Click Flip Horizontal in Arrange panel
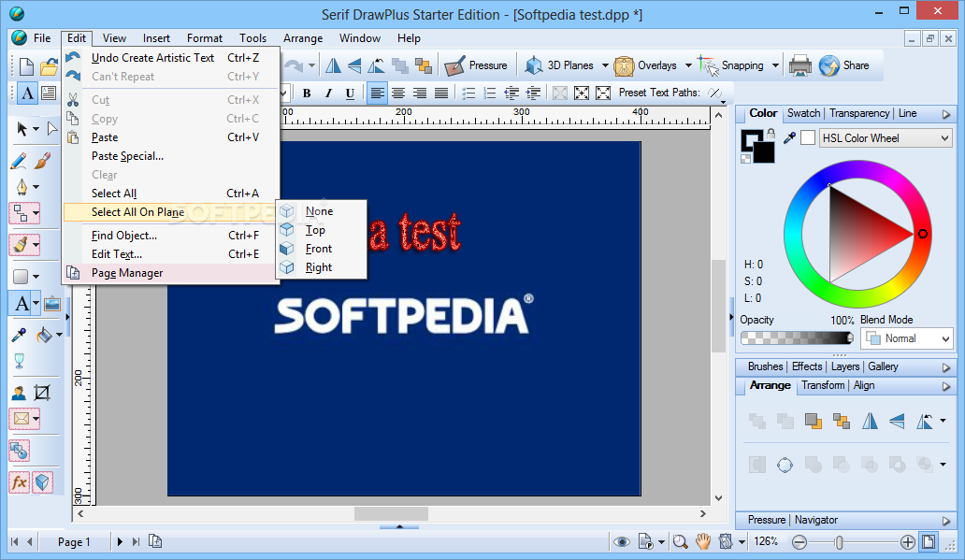 870,421
